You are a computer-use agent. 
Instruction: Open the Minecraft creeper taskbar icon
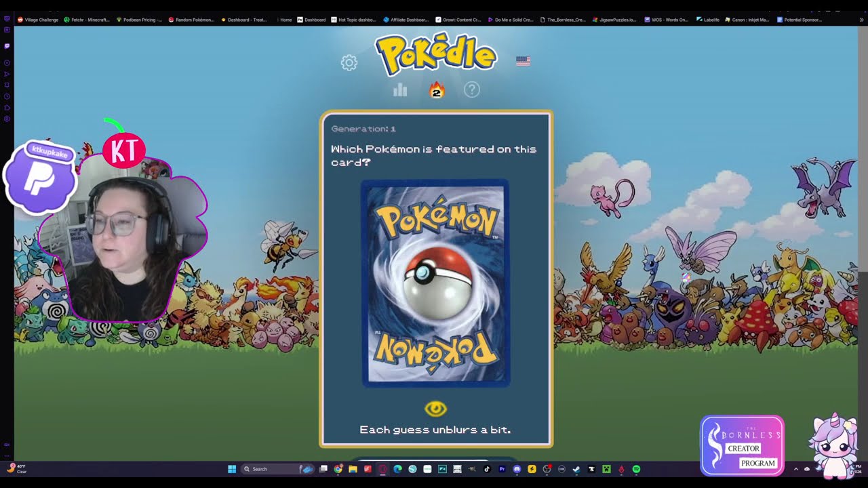point(606,469)
